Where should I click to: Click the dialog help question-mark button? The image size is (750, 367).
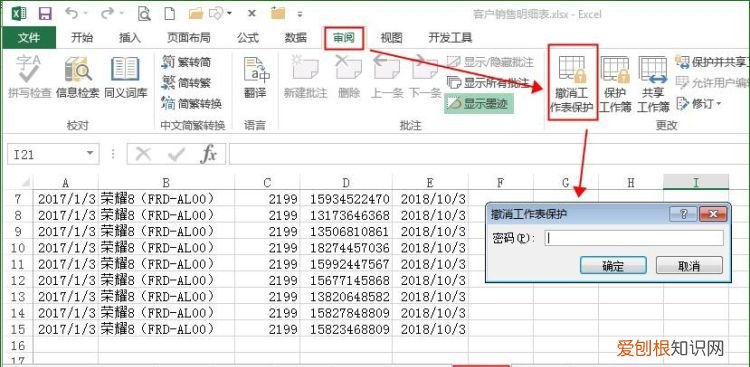683,214
